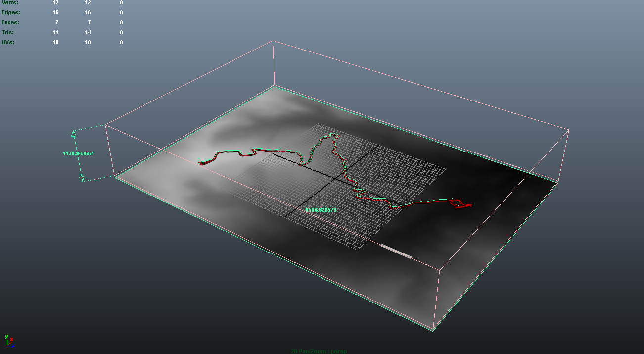Viewport: 644px width, 354px height.
Task: Click the Edges label in the HUD
Action: coord(10,12)
